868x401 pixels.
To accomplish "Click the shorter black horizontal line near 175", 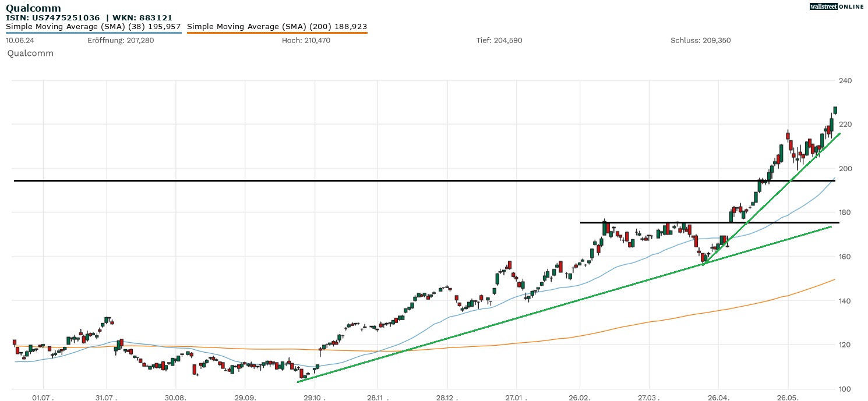I will [641, 222].
